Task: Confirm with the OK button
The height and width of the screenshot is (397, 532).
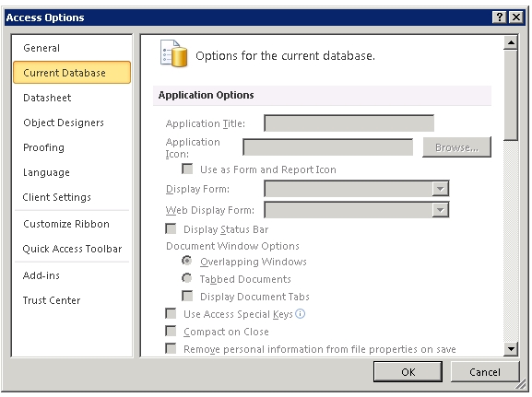Action: [x=408, y=372]
